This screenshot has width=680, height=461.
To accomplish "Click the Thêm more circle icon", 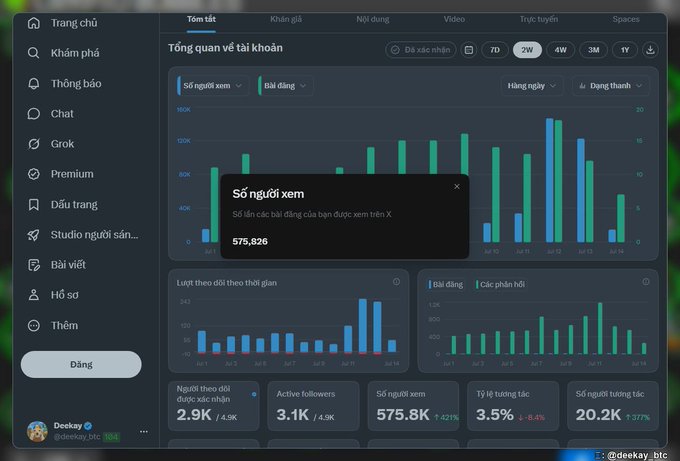I will point(34,325).
